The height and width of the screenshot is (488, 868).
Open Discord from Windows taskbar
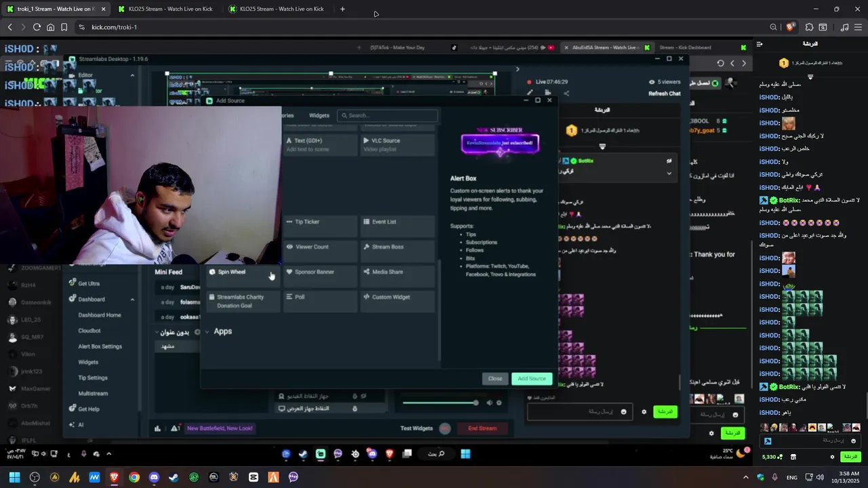[154, 477]
